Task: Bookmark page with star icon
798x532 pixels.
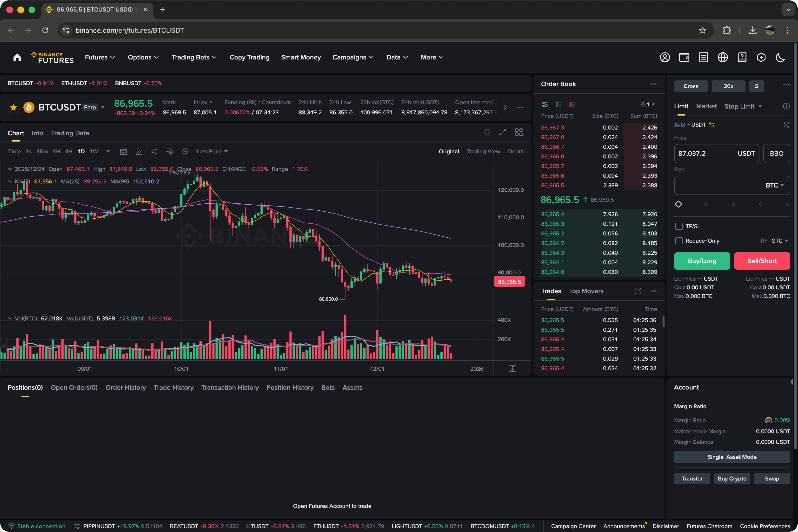Action: pos(703,30)
